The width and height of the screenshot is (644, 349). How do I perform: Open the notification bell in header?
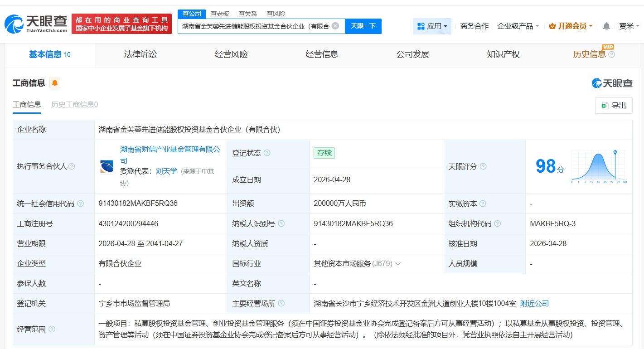606,26
